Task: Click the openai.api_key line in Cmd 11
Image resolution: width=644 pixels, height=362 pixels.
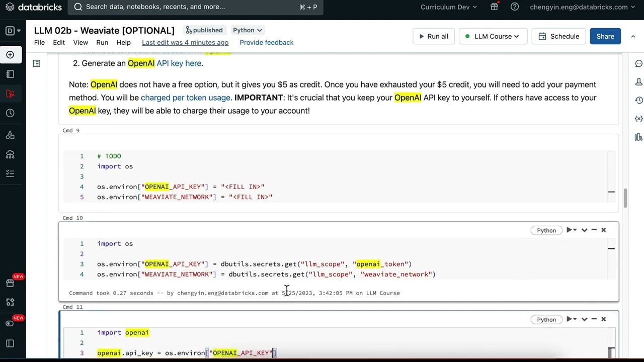Action: pyautogui.click(x=187, y=353)
